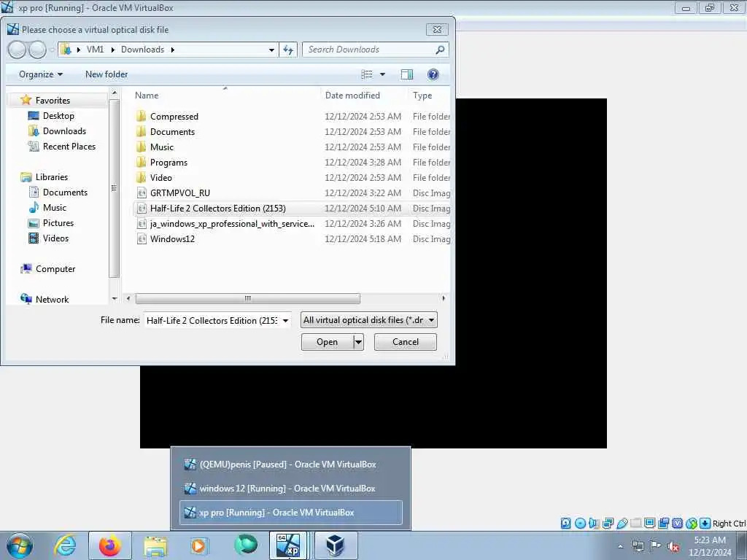Viewport: 747px width, 560px height.
Task: Select Computer in navigation pane
Action: [55, 269]
